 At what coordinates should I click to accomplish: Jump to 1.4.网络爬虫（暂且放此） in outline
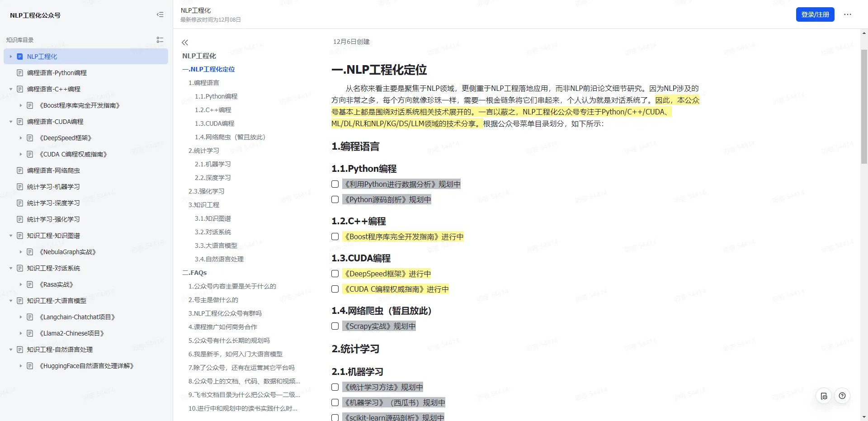(x=230, y=137)
